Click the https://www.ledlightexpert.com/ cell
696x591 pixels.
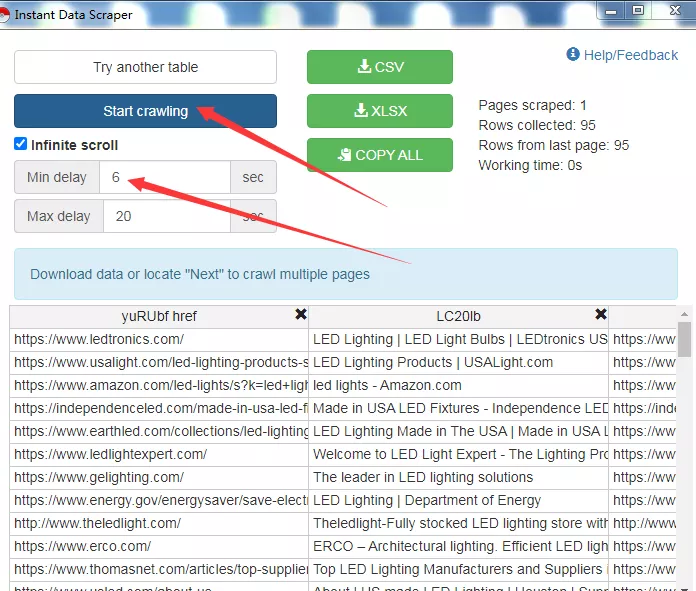[159, 455]
